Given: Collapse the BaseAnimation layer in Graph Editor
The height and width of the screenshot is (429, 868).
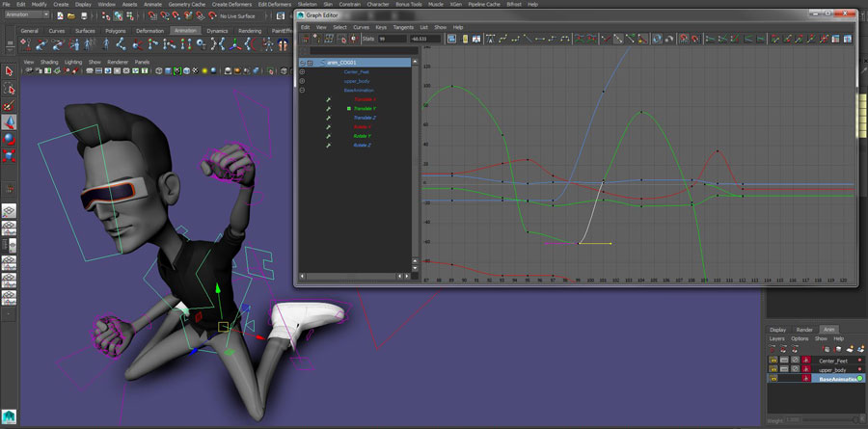Looking at the screenshot, I should [x=302, y=91].
